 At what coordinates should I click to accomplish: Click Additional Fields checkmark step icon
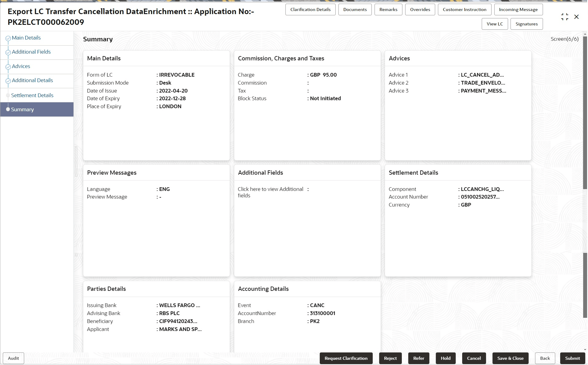tap(8, 53)
